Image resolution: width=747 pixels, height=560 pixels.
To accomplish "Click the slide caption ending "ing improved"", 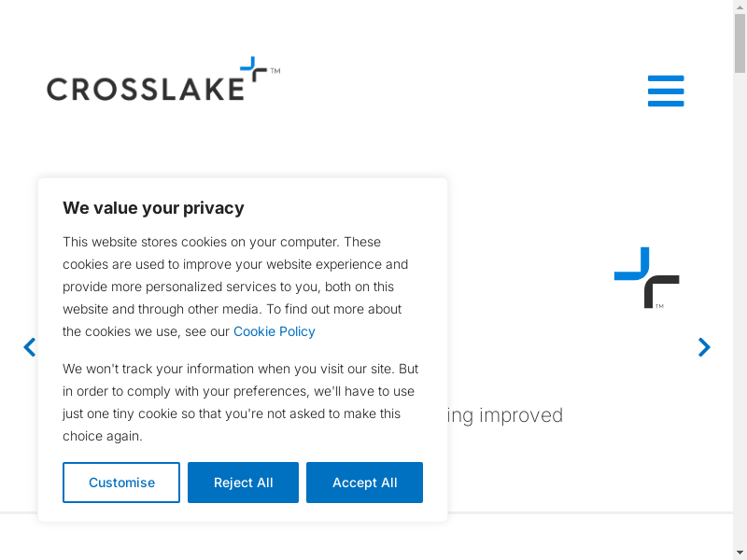I will tap(504, 415).
